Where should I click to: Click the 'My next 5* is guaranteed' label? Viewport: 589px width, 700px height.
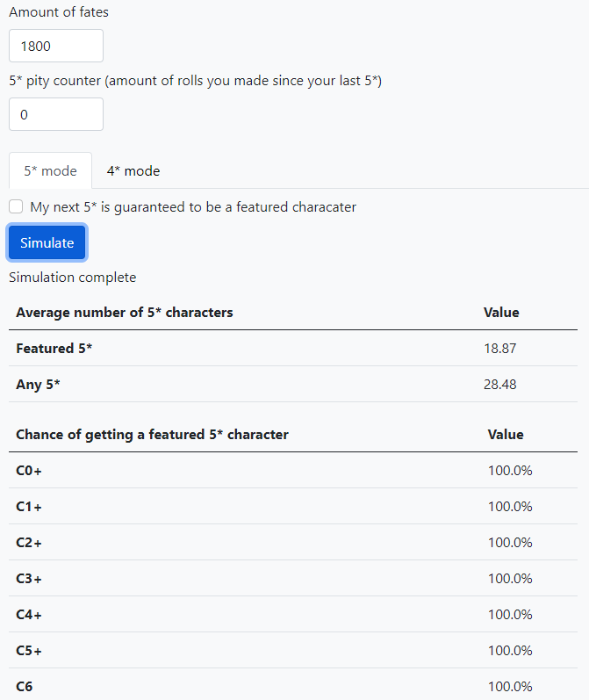pos(193,207)
